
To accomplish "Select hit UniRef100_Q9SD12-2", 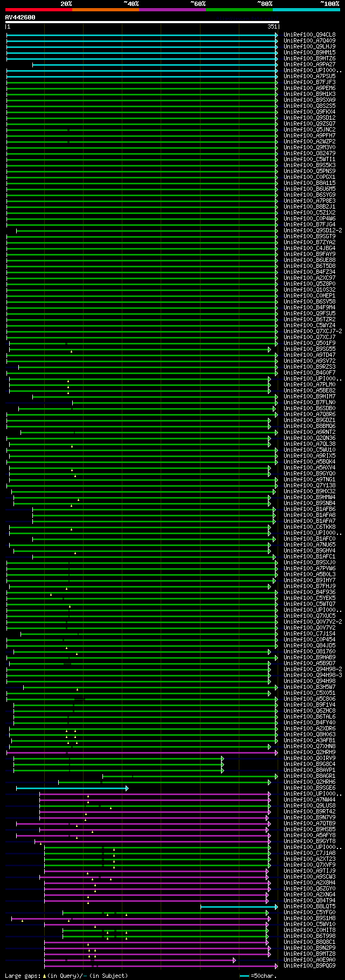I will click(313, 231).
